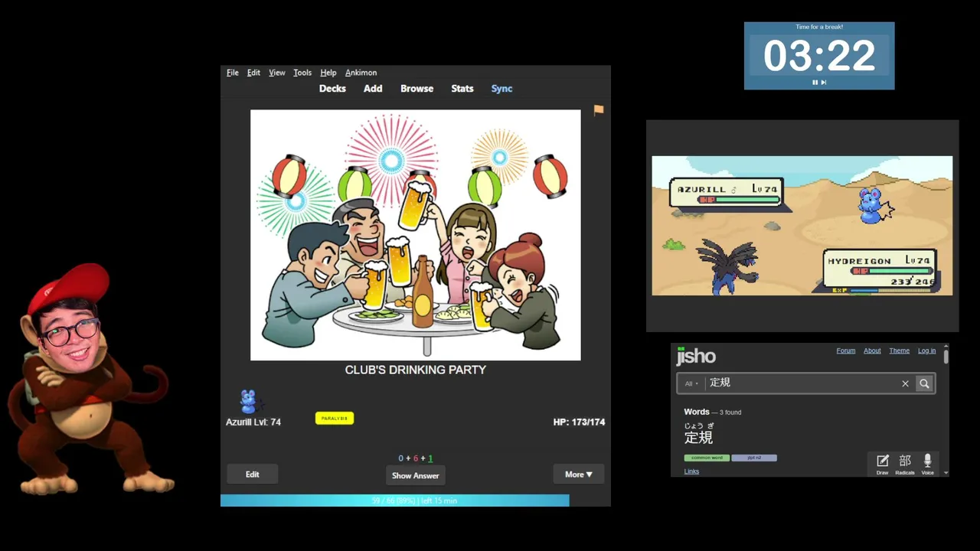This screenshot has height=551, width=980.
Task: Click the 03:22 timer display
Action: pos(818,56)
